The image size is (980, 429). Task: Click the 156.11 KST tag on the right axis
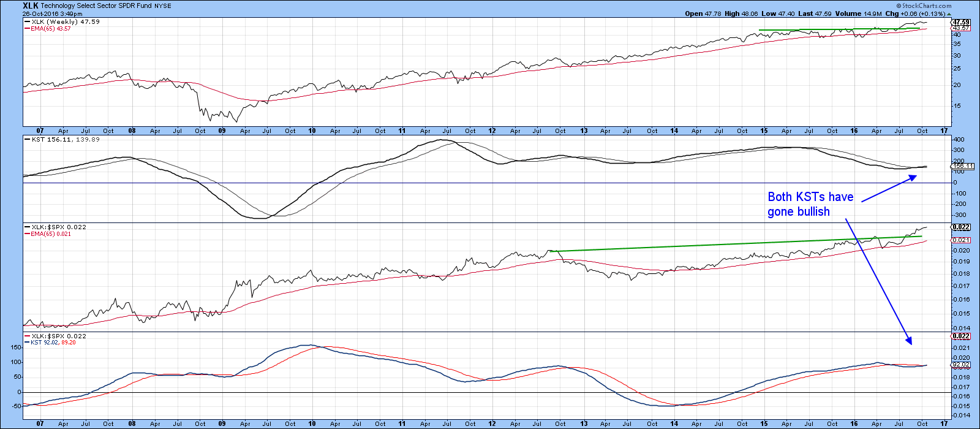click(x=962, y=166)
